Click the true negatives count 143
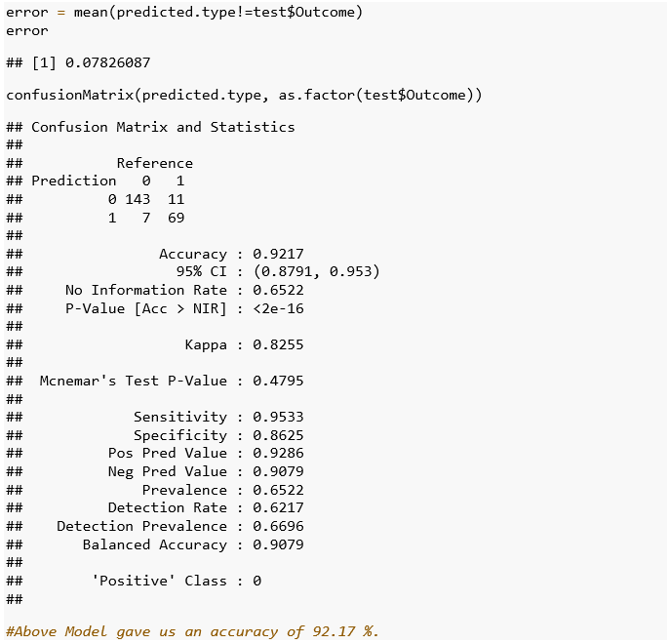Viewport: 670px width, 644px height. click(138, 199)
